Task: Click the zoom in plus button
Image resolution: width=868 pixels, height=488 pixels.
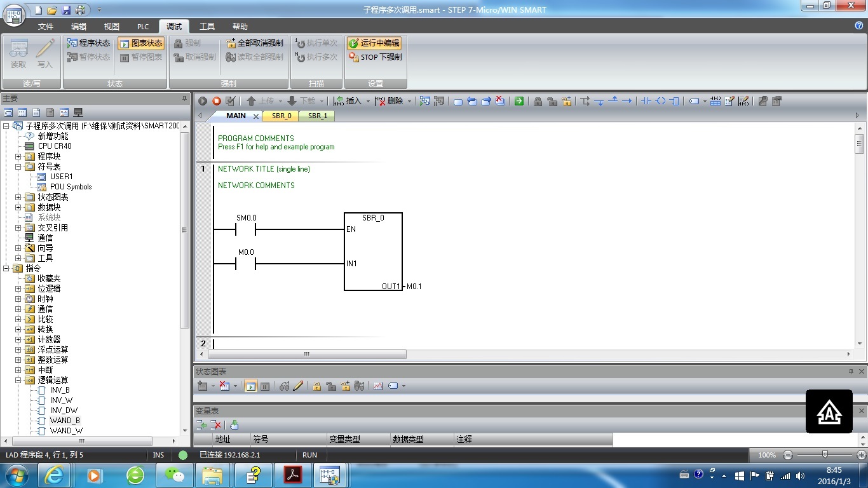Action: (862, 455)
